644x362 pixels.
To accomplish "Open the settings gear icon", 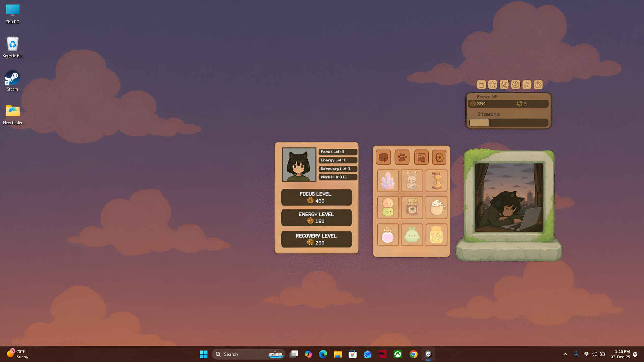I will [x=538, y=85].
